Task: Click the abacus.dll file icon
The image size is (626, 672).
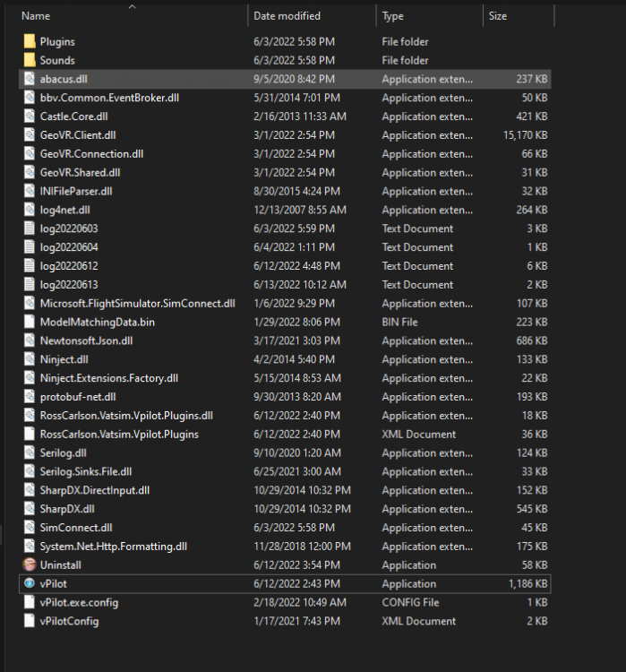Action: pyautogui.click(x=30, y=79)
